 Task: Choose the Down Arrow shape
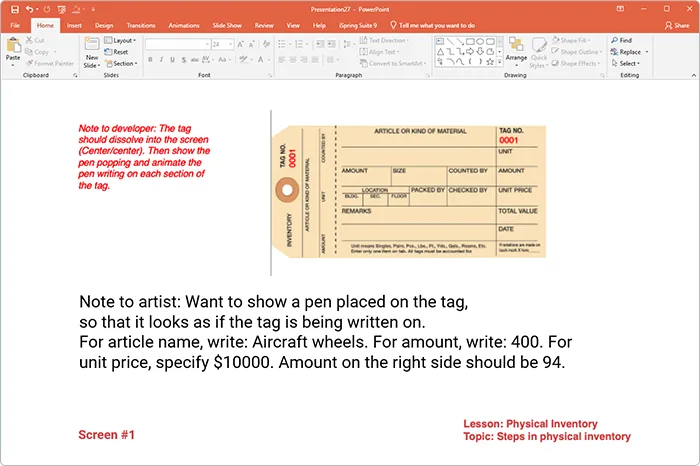pyautogui.click(x=480, y=52)
